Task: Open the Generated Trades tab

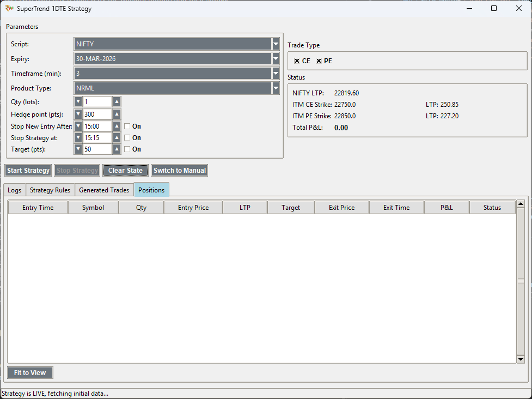Action: tap(104, 190)
